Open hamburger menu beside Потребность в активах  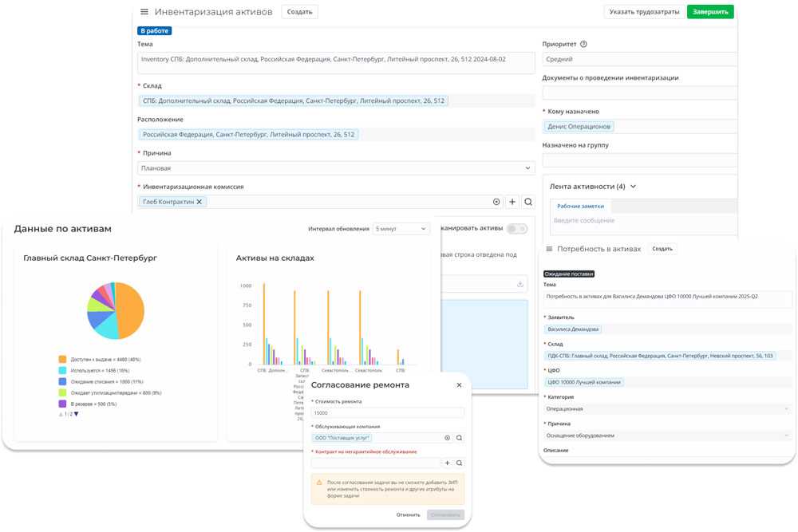(549, 249)
